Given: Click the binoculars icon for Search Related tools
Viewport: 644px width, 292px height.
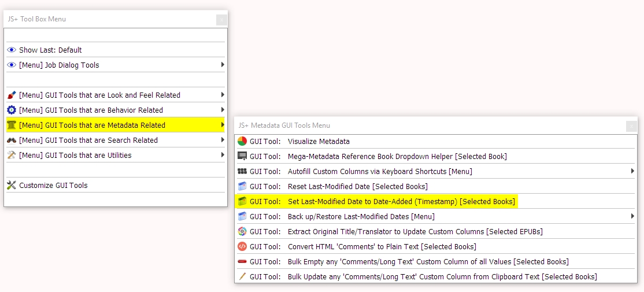Looking at the screenshot, I should [12, 140].
